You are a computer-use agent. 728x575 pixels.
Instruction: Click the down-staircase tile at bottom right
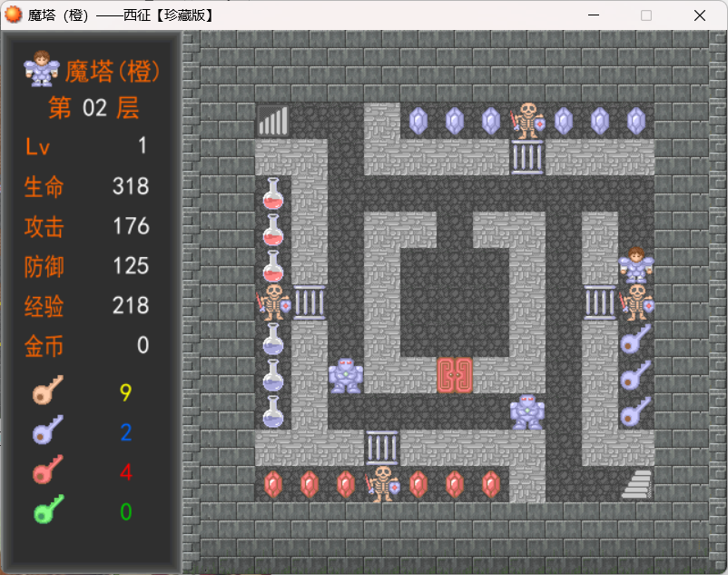coord(636,484)
